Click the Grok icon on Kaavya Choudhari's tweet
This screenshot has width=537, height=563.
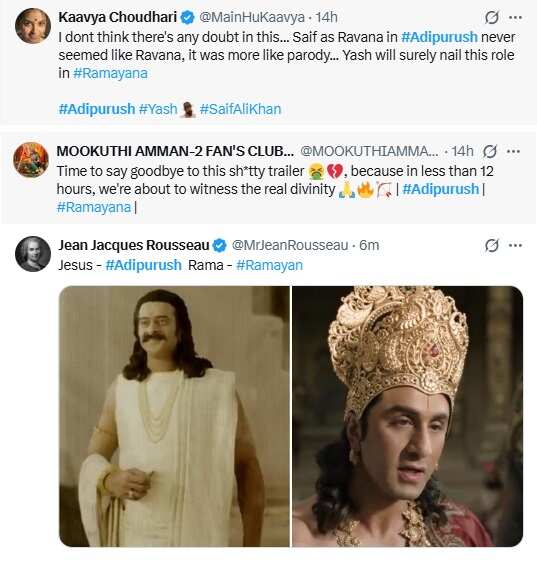coord(491,17)
